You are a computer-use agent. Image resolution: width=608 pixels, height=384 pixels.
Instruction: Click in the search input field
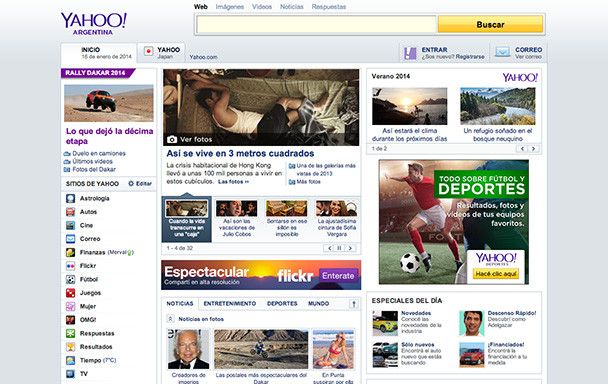point(316,24)
